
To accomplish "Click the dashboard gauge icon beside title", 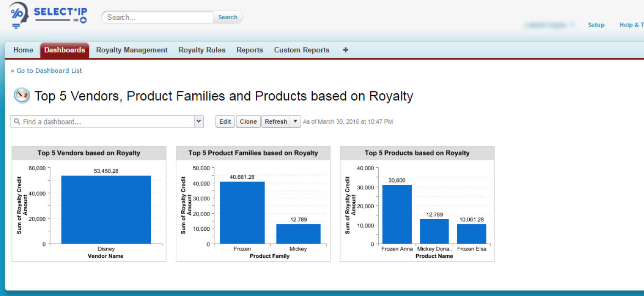I will click(x=21, y=96).
